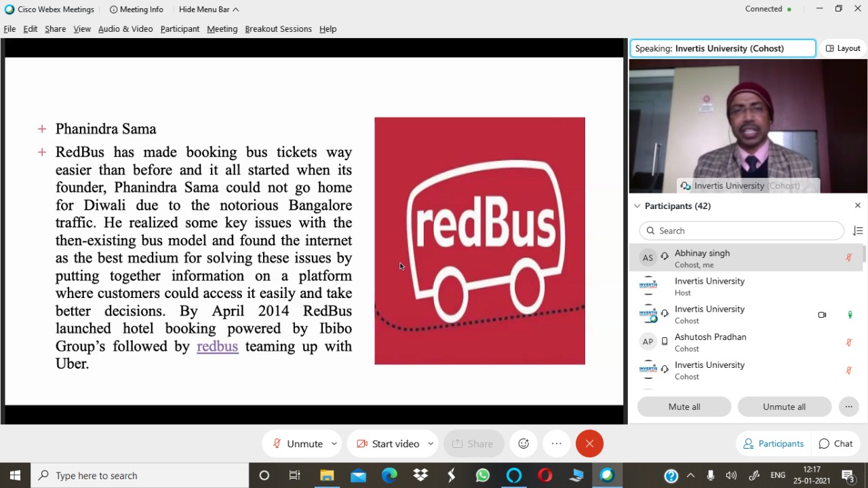Image resolution: width=868 pixels, height=488 pixels.
Task: Open more options beside Unmute all
Action: click(848, 407)
